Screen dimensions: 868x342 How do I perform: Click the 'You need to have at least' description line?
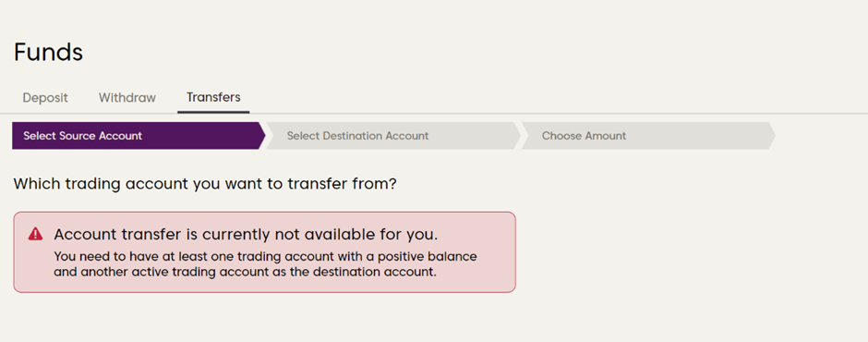[x=265, y=257]
